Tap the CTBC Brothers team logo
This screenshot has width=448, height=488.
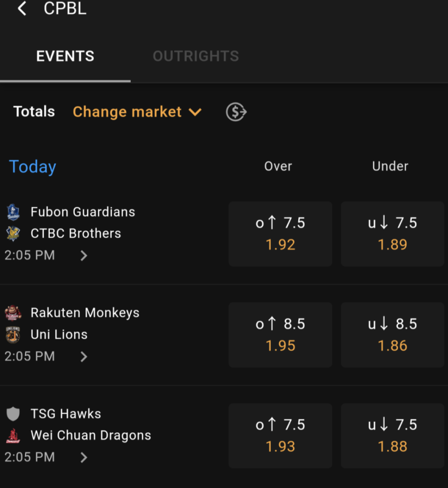click(x=13, y=233)
